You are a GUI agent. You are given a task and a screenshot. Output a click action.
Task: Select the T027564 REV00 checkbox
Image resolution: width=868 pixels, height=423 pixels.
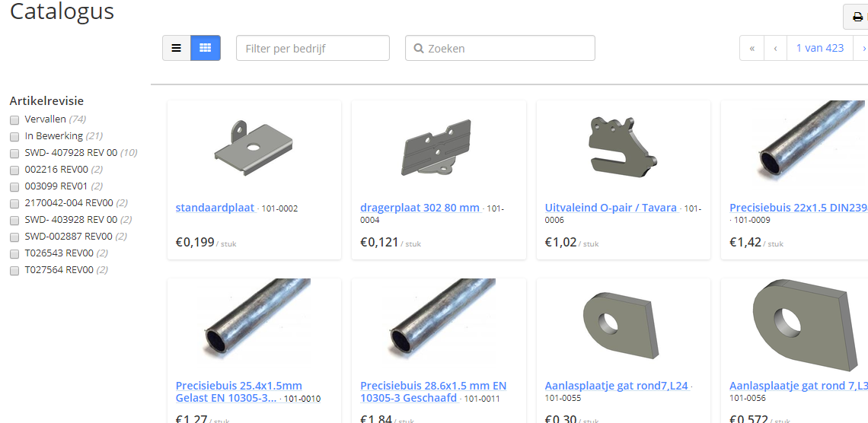coord(14,271)
